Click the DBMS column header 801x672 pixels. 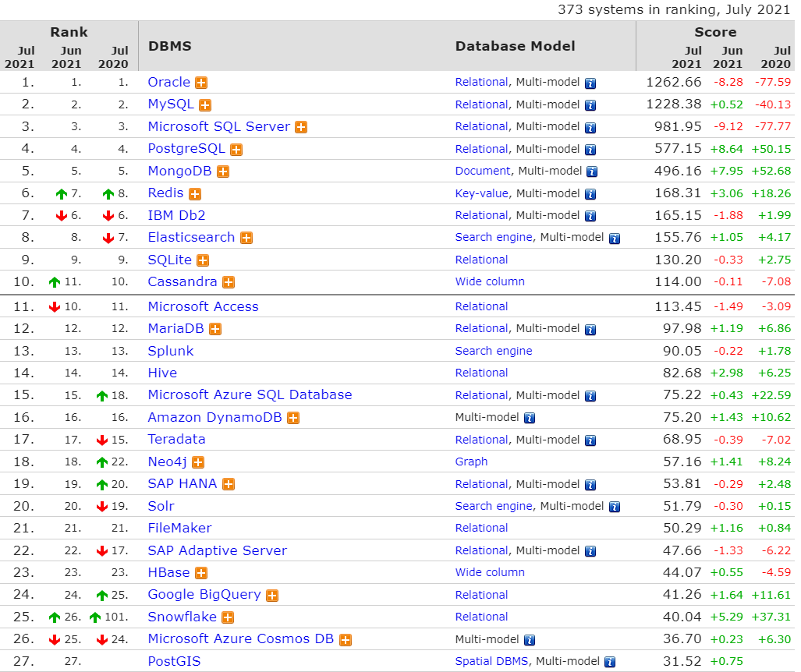pos(169,46)
